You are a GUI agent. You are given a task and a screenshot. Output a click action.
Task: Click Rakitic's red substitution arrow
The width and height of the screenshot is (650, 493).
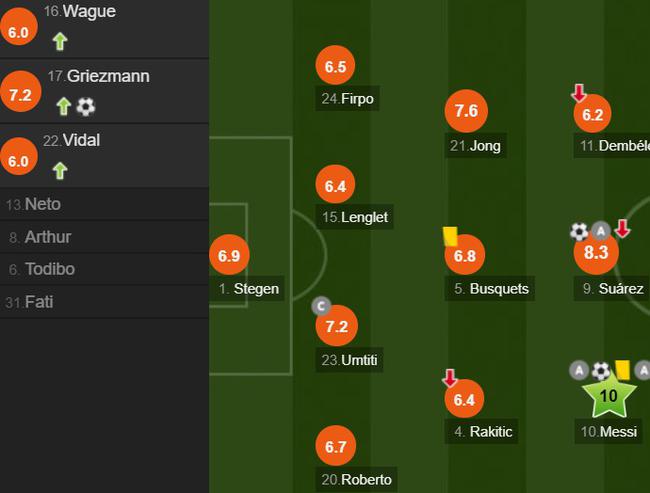coord(450,378)
